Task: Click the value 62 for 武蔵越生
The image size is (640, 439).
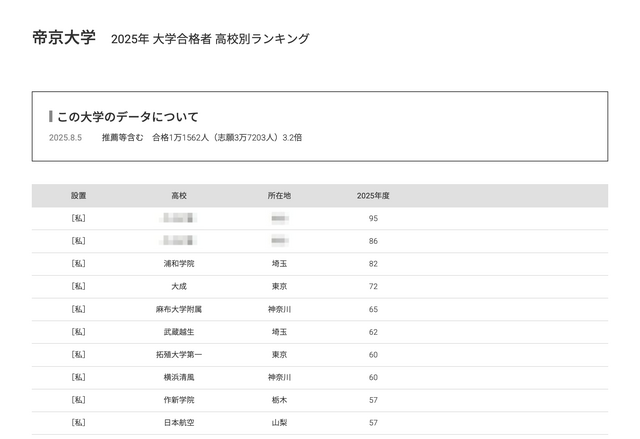Action: [x=373, y=332]
